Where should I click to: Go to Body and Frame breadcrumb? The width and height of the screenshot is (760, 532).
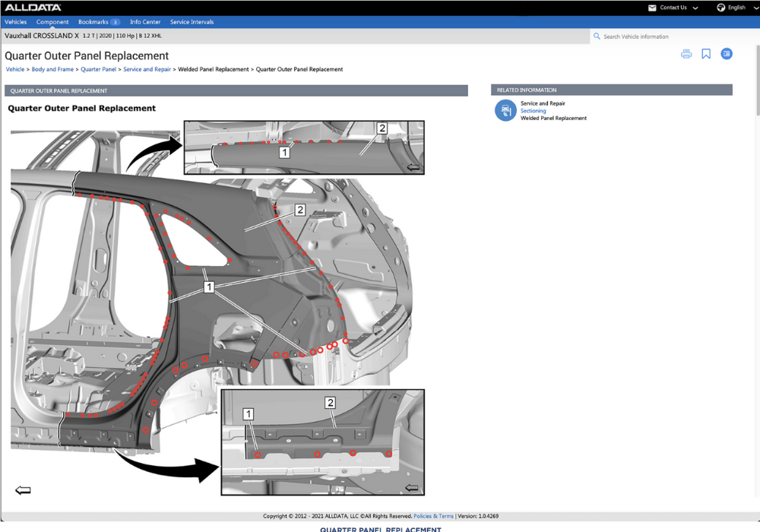[x=52, y=69]
